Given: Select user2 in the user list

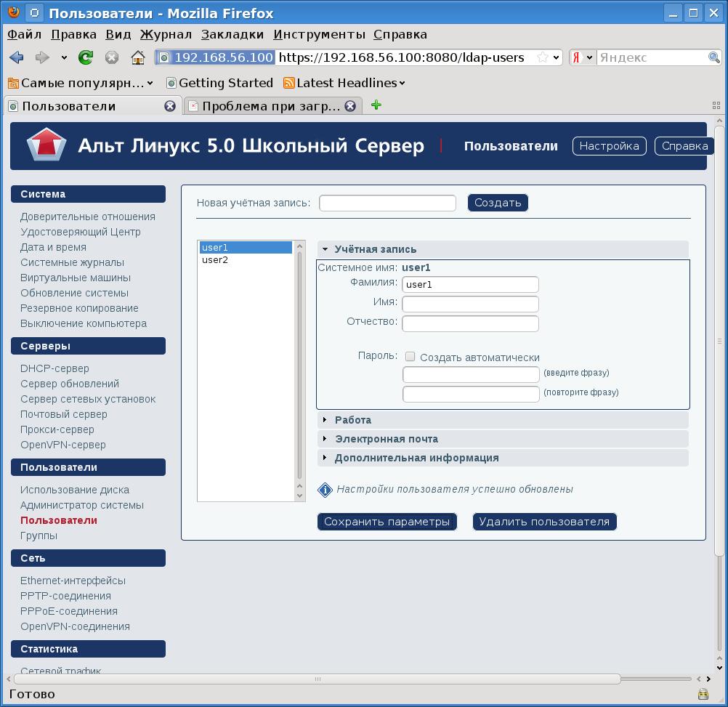Looking at the screenshot, I should click(215, 260).
